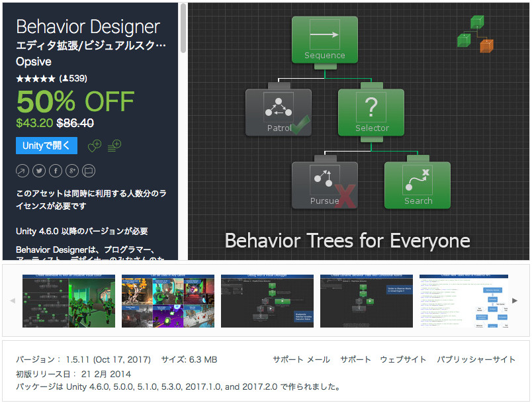Image resolution: width=532 pixels, height=403 pixels.
Task: Click the Unity 4.6.0 以降のバージョンが必要 requirement text
Action: [x=82, y=232]
